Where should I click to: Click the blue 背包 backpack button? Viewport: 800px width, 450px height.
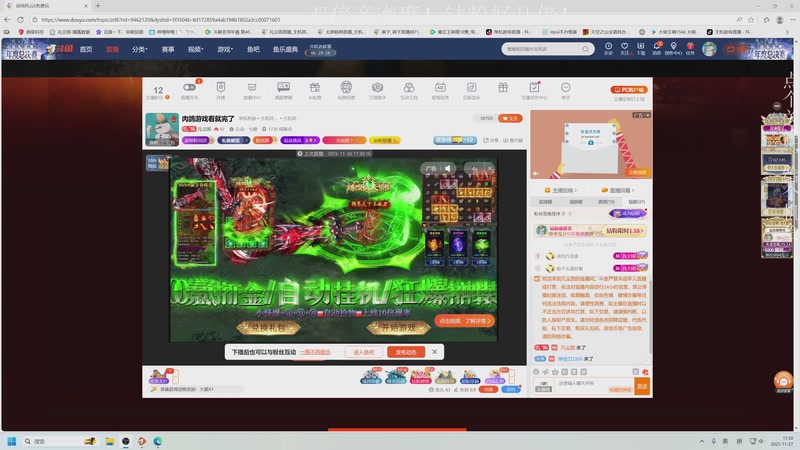[511, 389]
